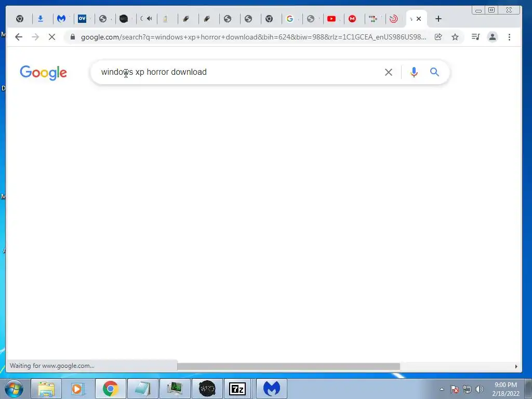Open the computer monitor taskbar icon
The width and height of the screenshot is (532, 399).
click(175, 389)
